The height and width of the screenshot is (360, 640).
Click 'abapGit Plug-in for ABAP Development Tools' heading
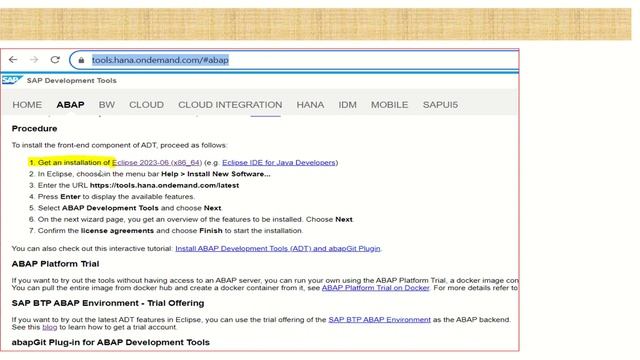(x=111, y=342)
